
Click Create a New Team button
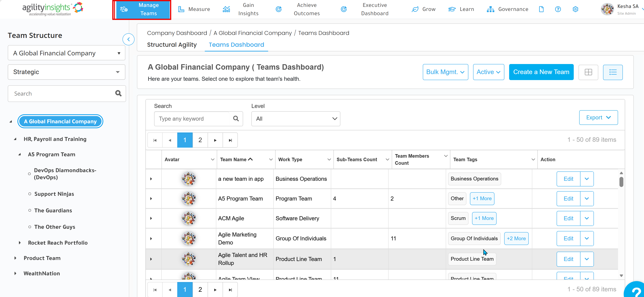541,72
